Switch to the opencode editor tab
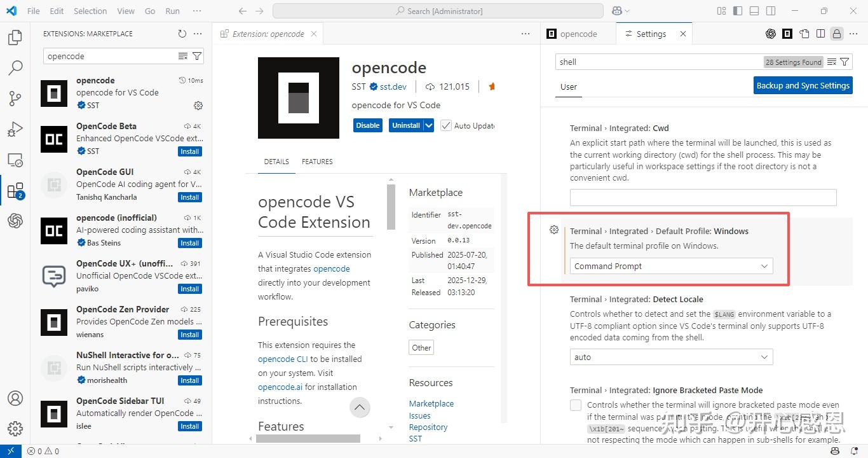Screen dimensions: 868x458 578,34
